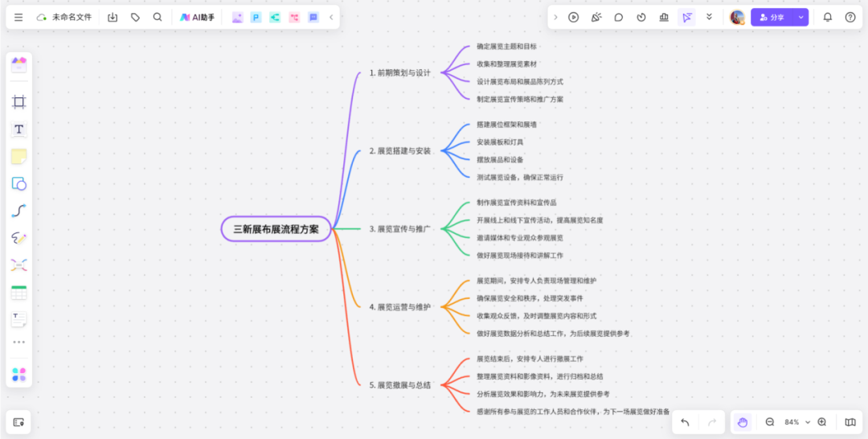
Task: Select the node 5. 展览撤展与总结
Action: pos(399,385)
